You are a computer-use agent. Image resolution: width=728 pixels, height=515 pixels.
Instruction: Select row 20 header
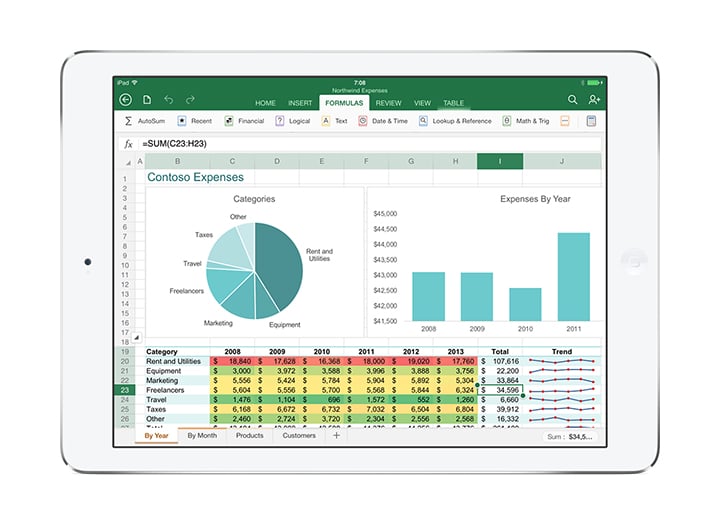[124, 361]
